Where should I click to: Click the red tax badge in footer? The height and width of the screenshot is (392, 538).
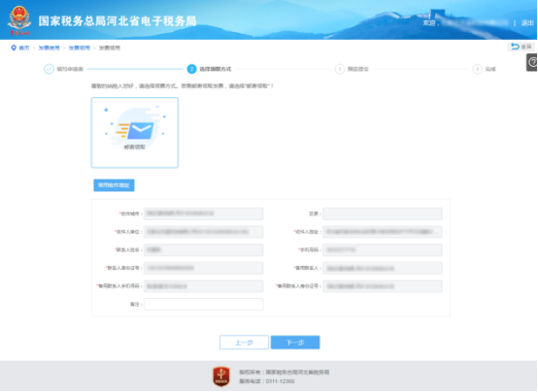click(221, 376)
